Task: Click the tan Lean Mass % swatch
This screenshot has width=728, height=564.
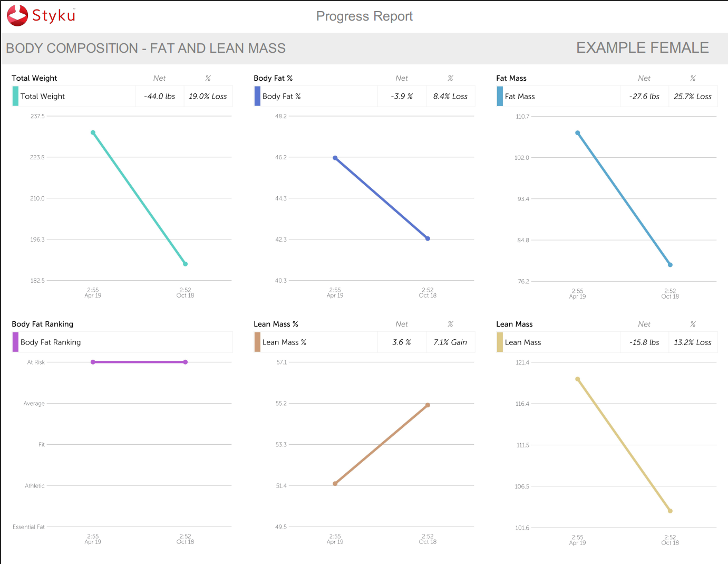Action: 257,342
